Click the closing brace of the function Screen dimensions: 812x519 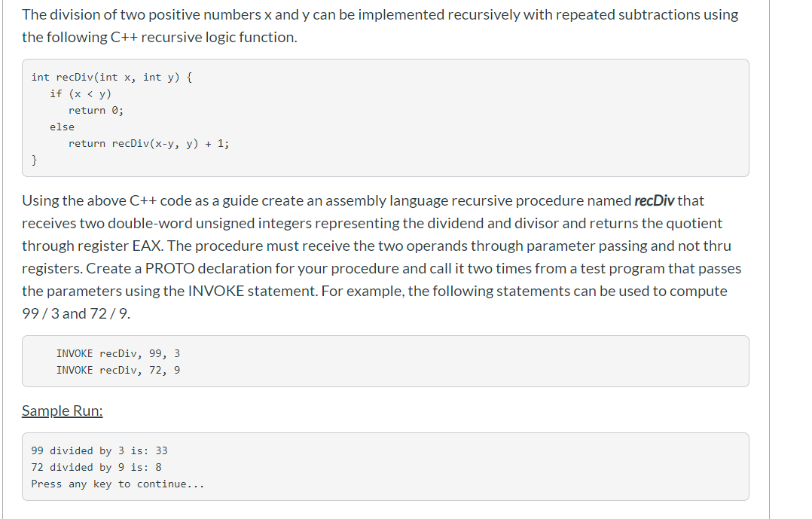(x=34, y=160)
